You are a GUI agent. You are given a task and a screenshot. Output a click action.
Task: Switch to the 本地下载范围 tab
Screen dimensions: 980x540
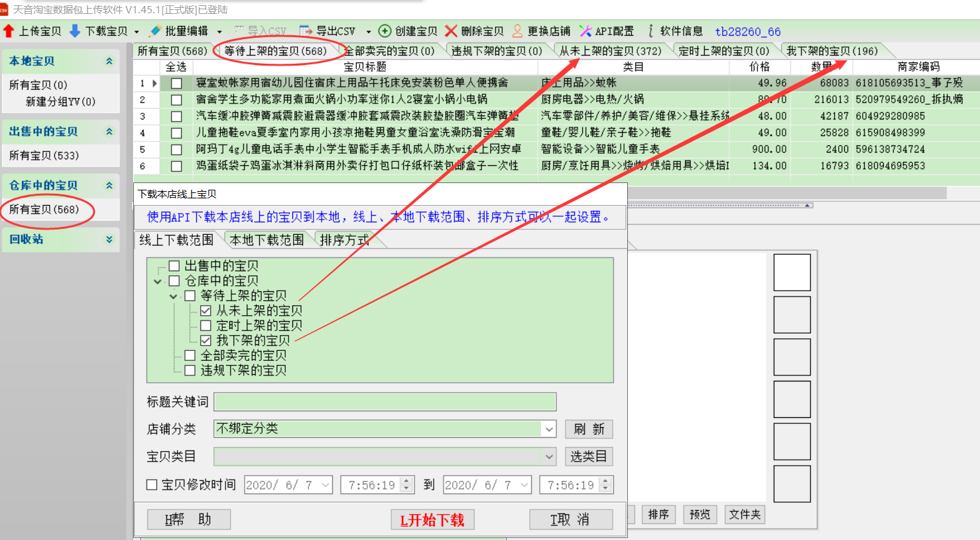(x=267, y=240)
